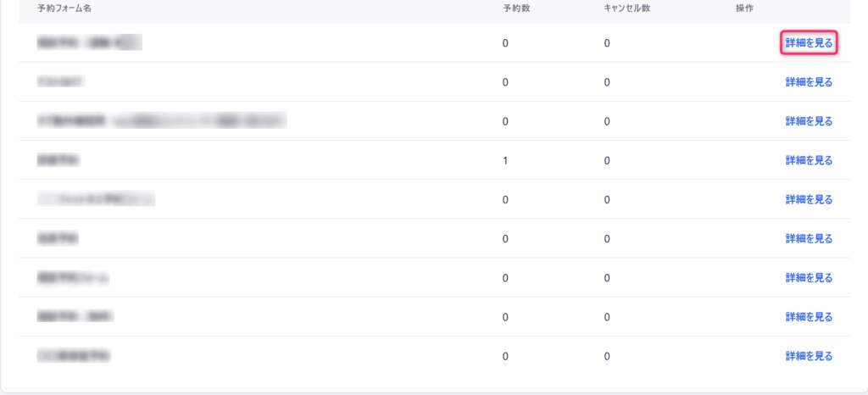This screenshot has height=395, width=868.
Task: Click 詳細を見る in the eighth table row
Action: click(x=809, y=317)
